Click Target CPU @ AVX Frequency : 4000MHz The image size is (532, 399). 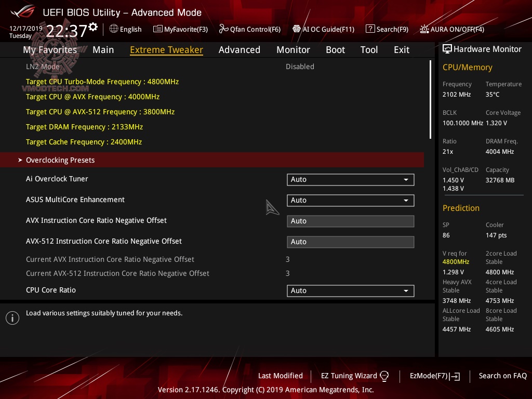(x=92, y=97)
